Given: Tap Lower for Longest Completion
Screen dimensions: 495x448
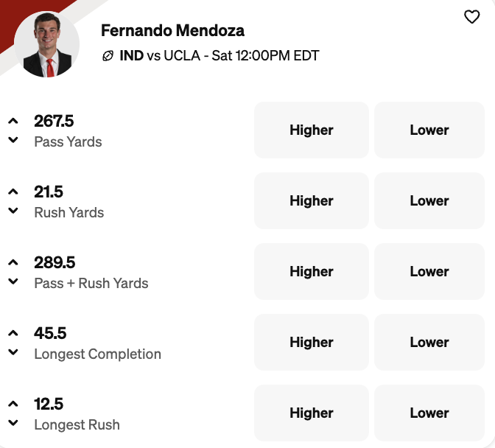Looking at the screenshot, I should point(429,343).
